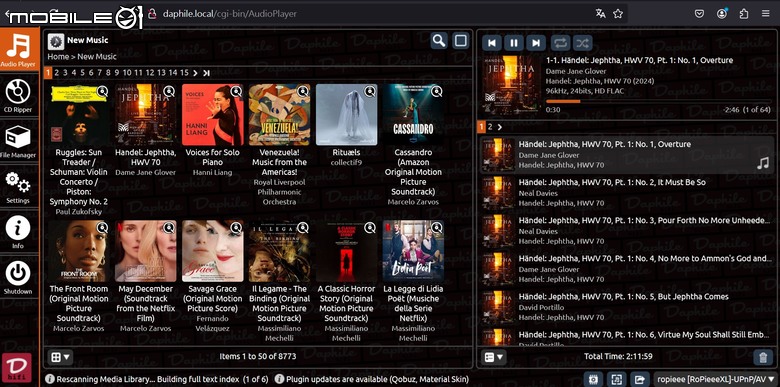Open the File Manager
Viewport: 780px width, 387px height.
pyautogui.click(x=18, y=141)
